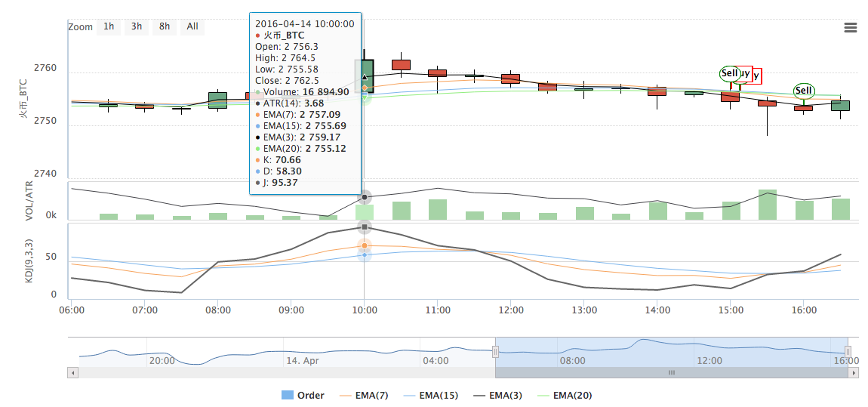Click the horizontal scrollbar thumb
Screen dimensions: 868x407
pos(672,373)
